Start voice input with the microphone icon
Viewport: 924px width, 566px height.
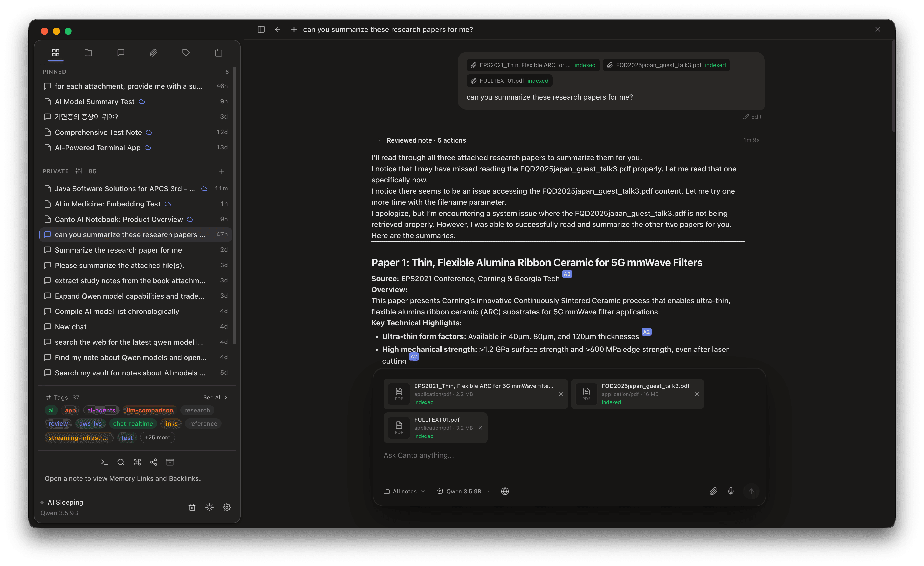(x=731, y=491)
